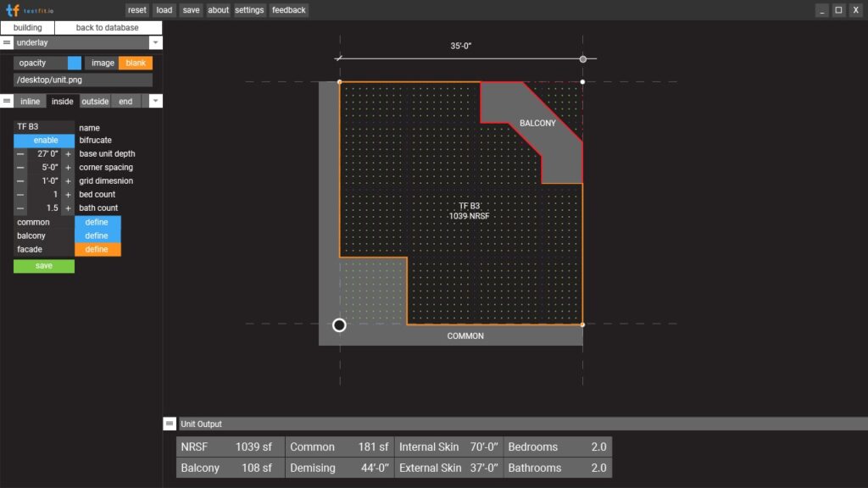Increase base unit depth with plus

point(68,153)
